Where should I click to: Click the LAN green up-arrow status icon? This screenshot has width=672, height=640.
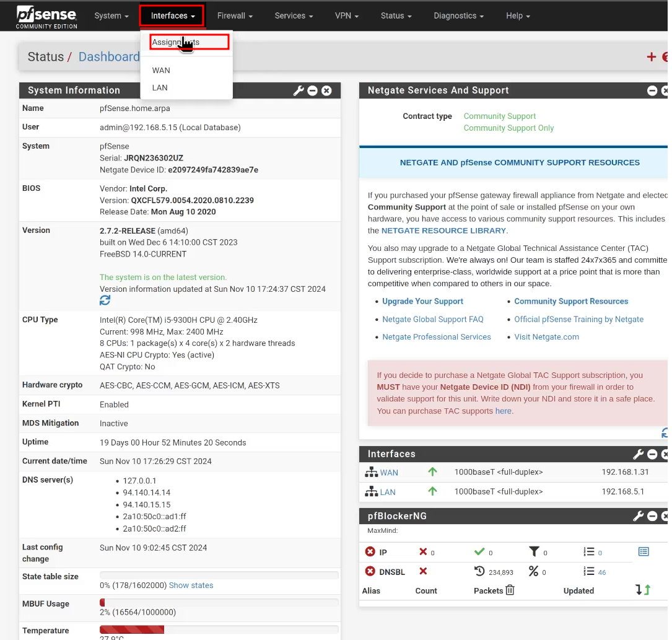[x=432, y=491]
